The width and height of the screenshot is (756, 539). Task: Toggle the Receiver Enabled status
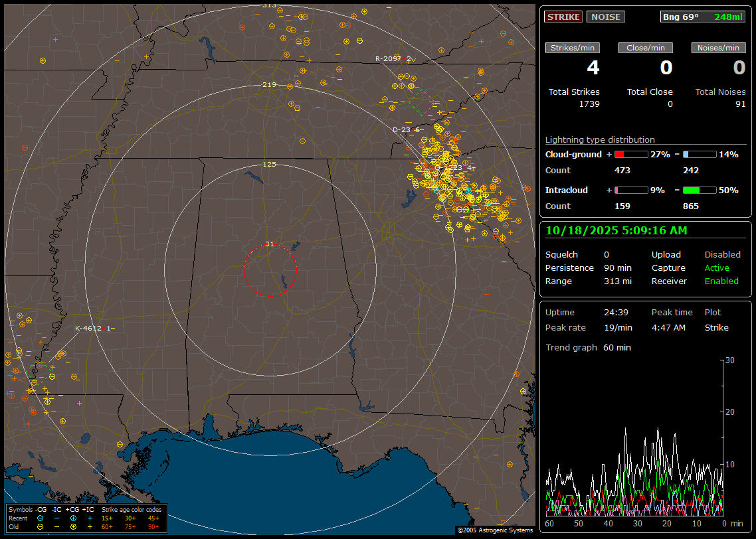pyautogui.click(x=721, y=281)
